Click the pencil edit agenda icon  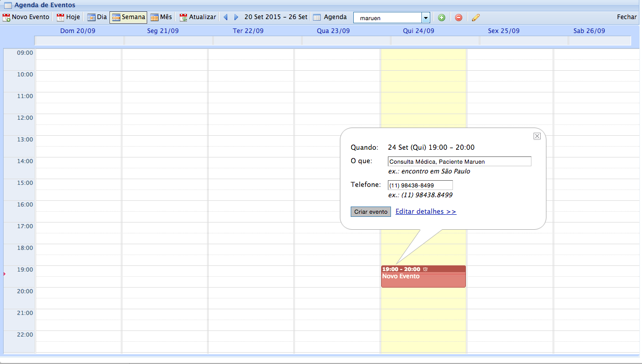[476, 18]
